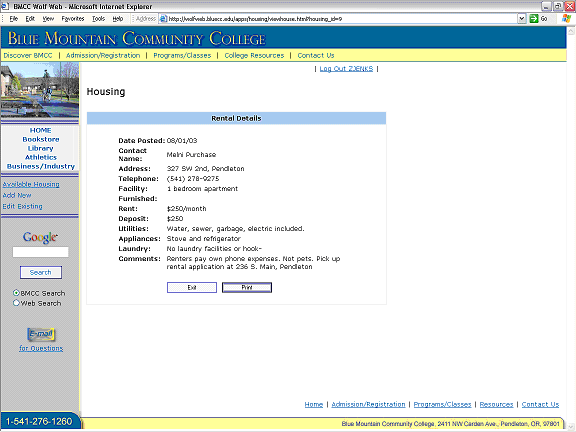Open Admission/Registration in the yellow top nav bar

click(103, 55)
